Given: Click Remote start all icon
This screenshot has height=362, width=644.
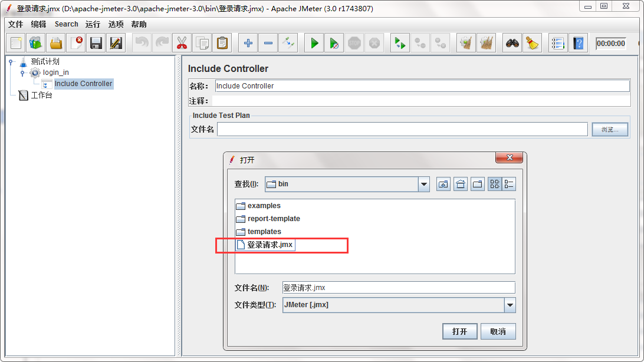Looking at the screenshot, I should coord(400,42).
